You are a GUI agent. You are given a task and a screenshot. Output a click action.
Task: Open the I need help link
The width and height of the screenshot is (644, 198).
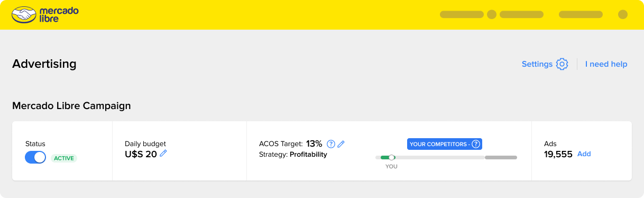606,64
